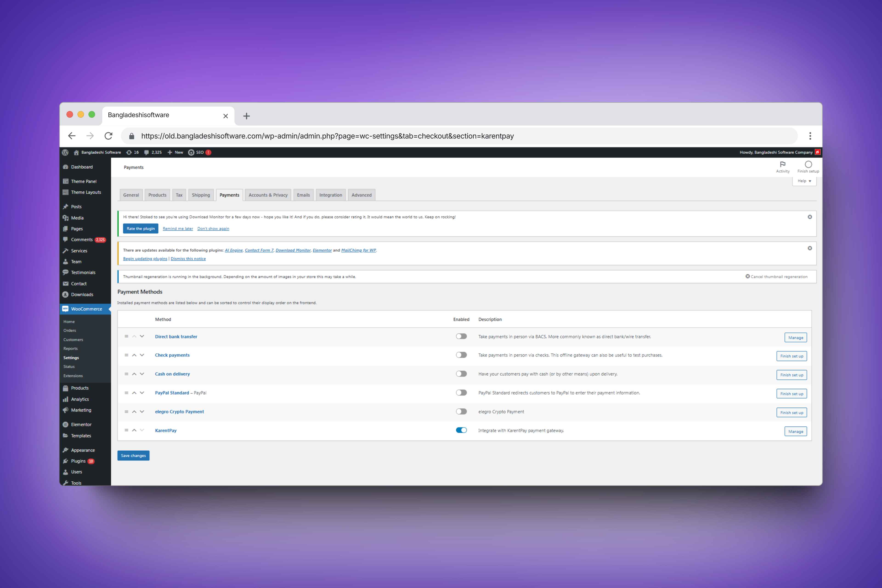This screenshot has height=588, width=882.
Task: Open Elementor in the sidebar
Action: pos(81,424)
